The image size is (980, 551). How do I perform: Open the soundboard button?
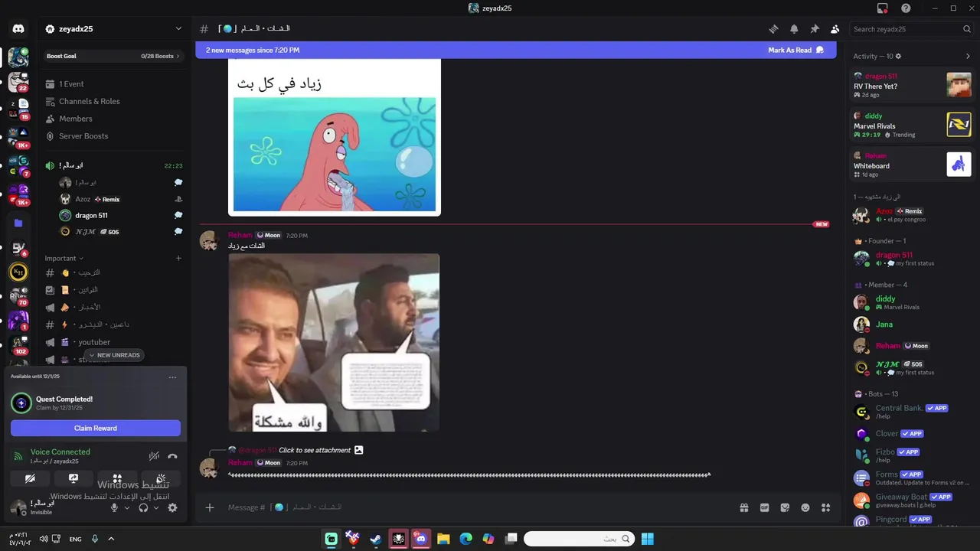click(161, 478)
